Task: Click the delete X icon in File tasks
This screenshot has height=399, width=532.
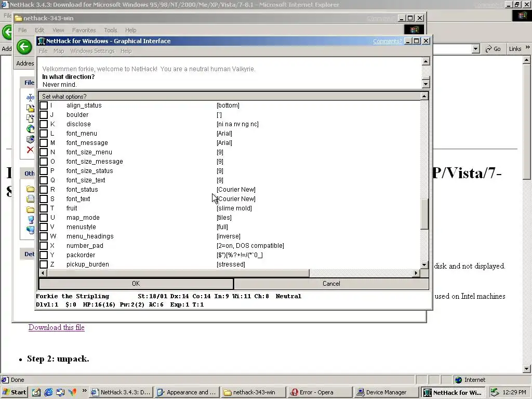Action: [x=30, y=150]
